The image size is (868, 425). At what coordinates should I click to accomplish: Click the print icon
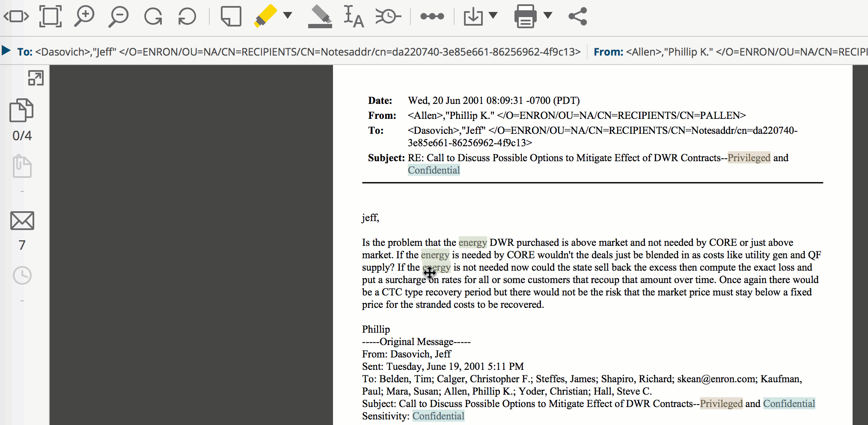tap(525, 16)
